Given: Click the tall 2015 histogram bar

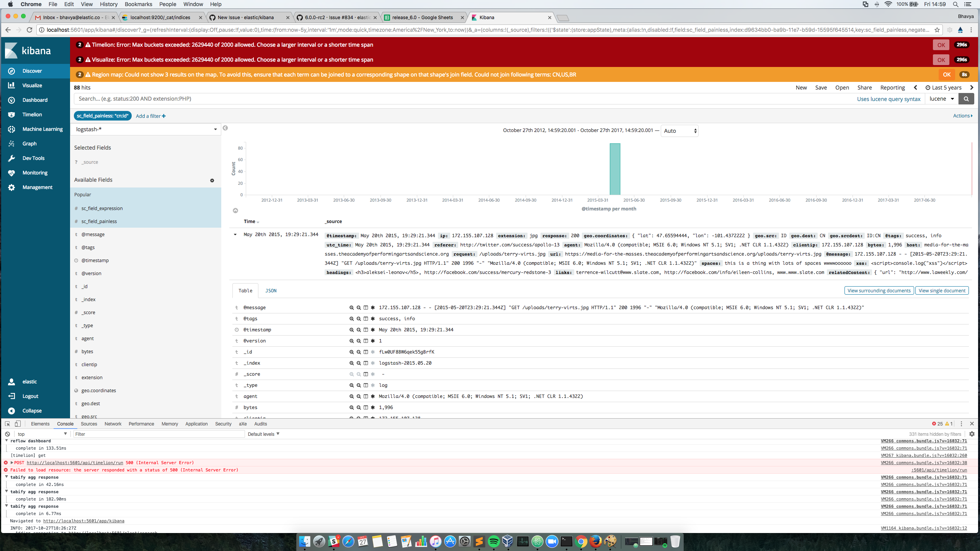Looking at the screenshot, I should tap(615, 169).
